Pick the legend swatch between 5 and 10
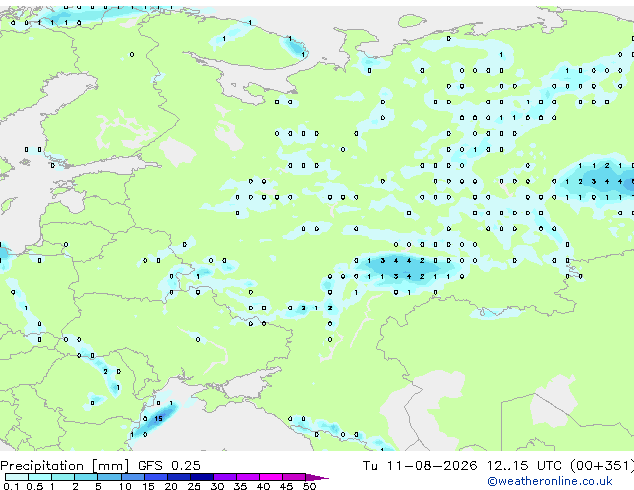Screen dimensions: 634x490 tap(110, 477)
